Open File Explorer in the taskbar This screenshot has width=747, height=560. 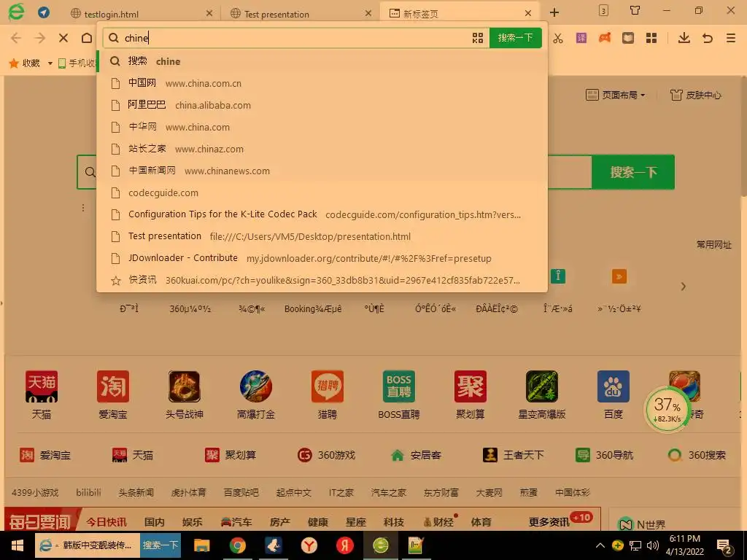pos(201,545)
